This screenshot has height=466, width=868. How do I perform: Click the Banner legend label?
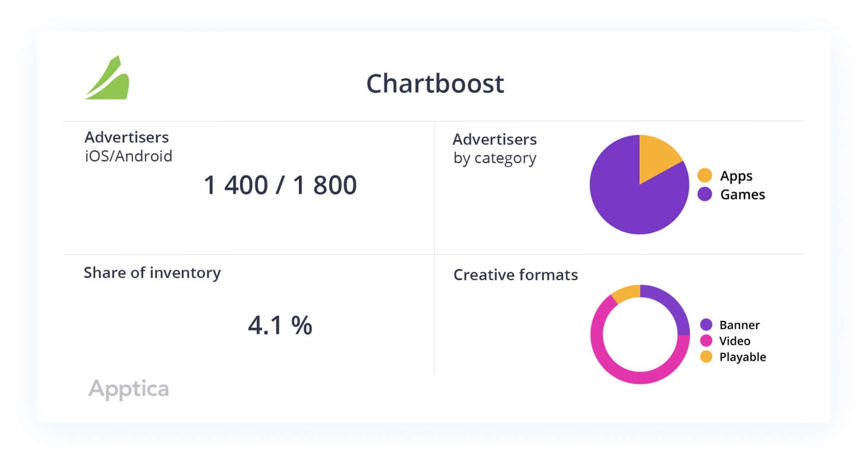739,325
